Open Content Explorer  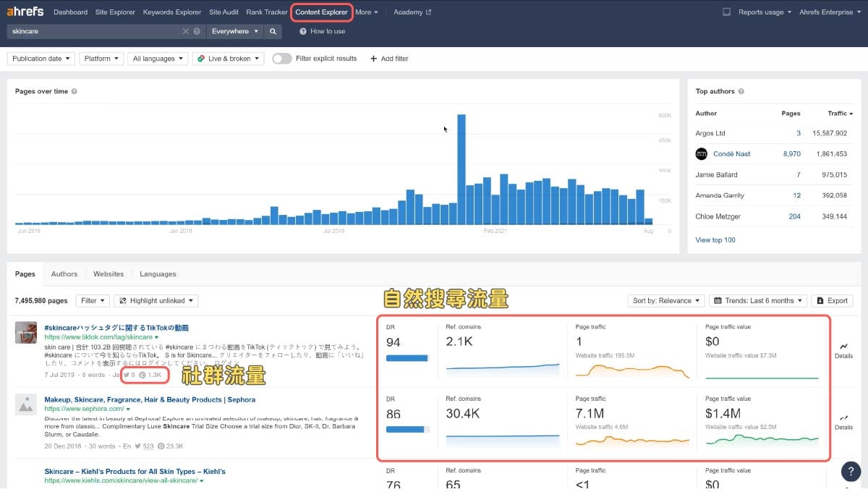click(x=321, y=12)
